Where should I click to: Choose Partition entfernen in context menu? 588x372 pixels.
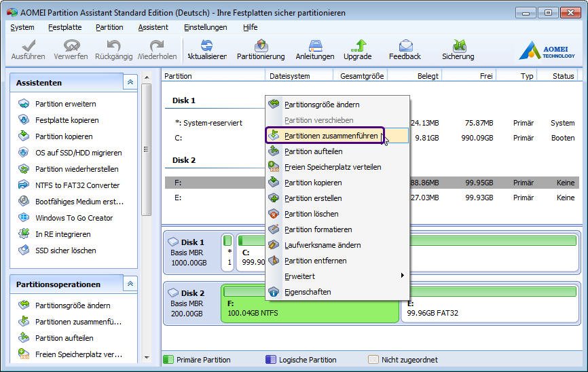click(337, 261)
